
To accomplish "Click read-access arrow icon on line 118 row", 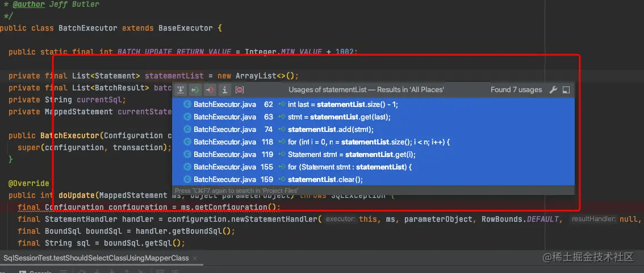I will (x=282, y=142).
